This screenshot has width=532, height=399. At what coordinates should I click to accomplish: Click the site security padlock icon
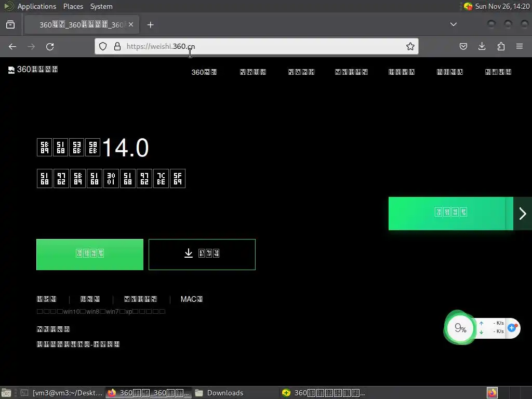(x=117, y=46)
